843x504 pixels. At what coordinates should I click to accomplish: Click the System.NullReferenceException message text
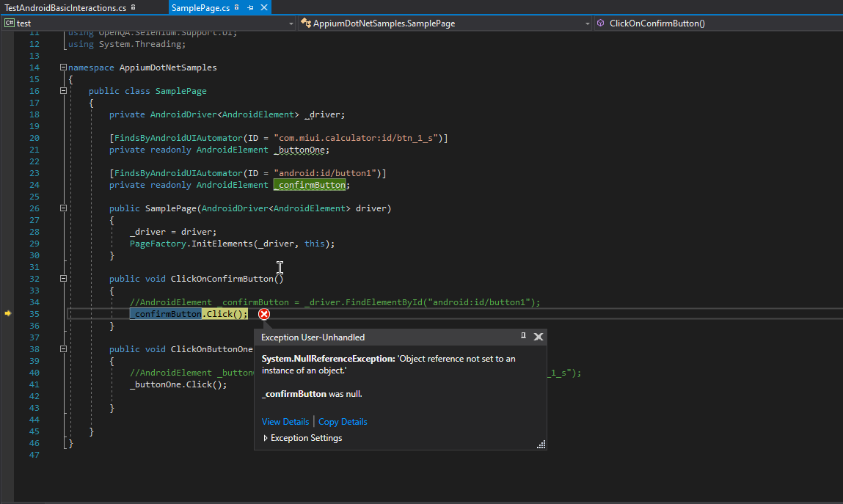tap(388, 365)
